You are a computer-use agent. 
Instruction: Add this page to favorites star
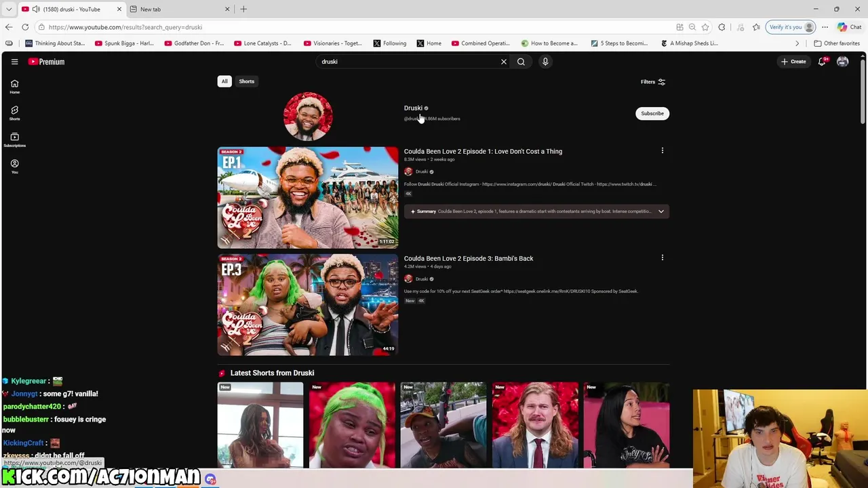point(705,27)
